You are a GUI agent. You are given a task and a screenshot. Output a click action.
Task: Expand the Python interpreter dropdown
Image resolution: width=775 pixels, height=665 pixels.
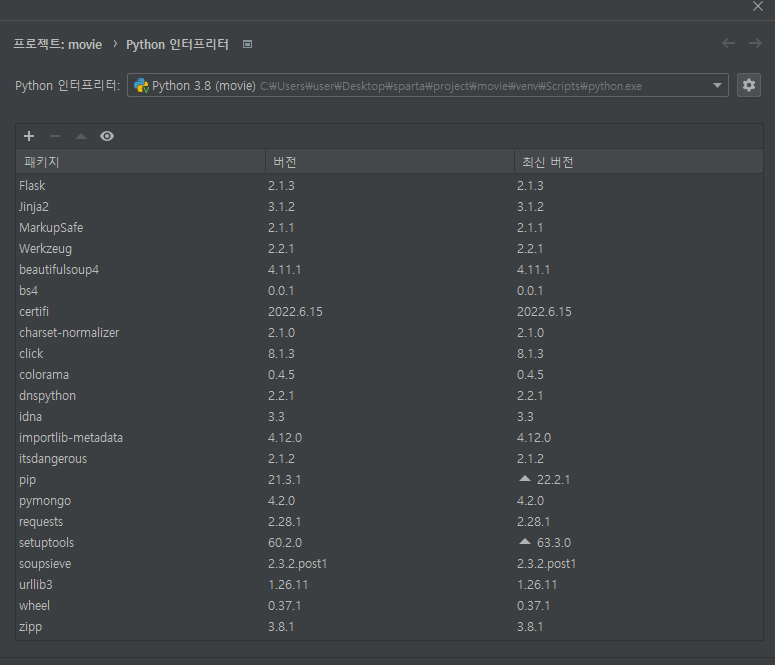pos(717,86)
